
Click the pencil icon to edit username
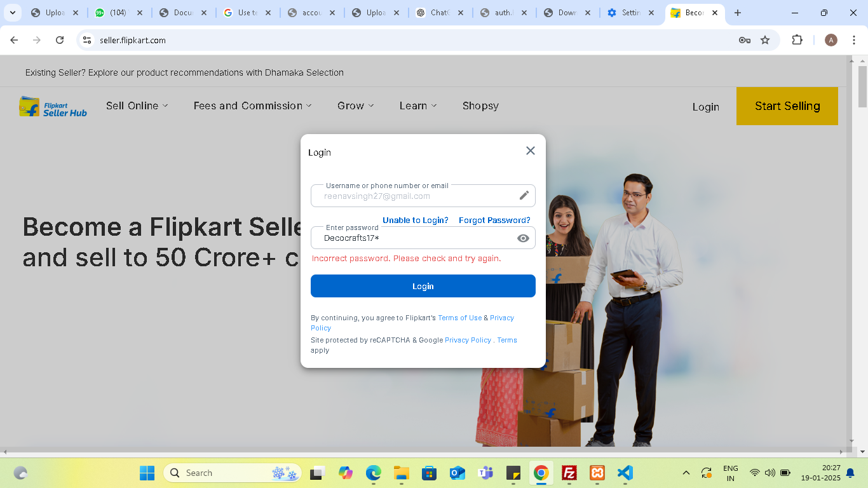tap(524, 195)
